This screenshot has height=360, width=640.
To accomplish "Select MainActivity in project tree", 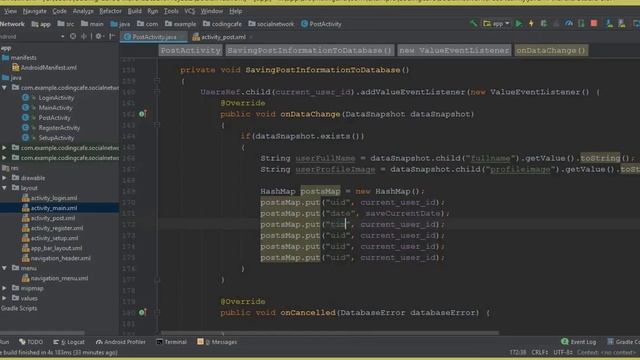I will (x=47, y=108).
